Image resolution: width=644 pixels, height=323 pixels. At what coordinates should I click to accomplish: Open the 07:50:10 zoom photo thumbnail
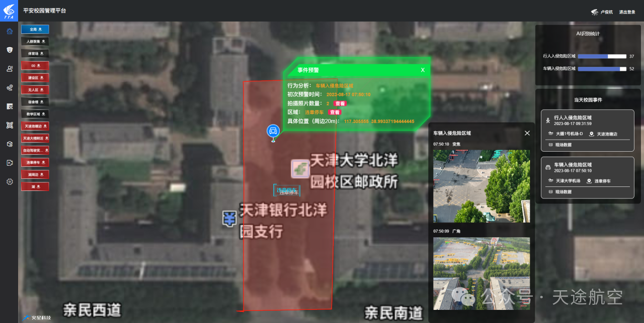[481, 186]
